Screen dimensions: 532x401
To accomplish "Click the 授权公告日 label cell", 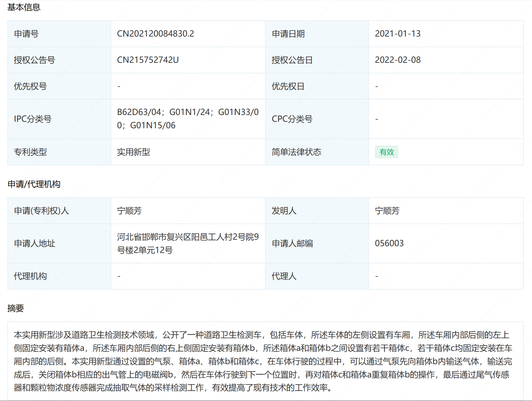I will tap(317, 60).
